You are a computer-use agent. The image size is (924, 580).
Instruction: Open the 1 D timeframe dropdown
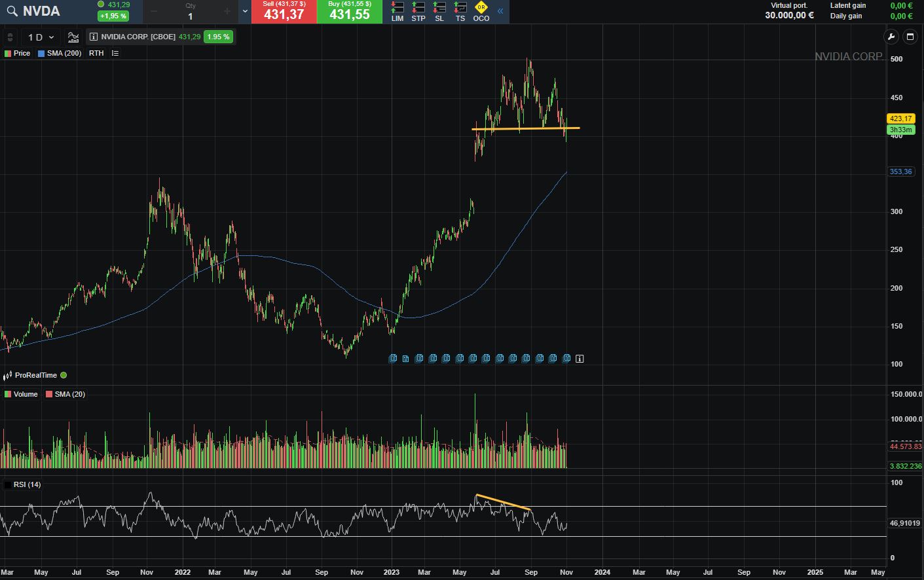point(41,37)
